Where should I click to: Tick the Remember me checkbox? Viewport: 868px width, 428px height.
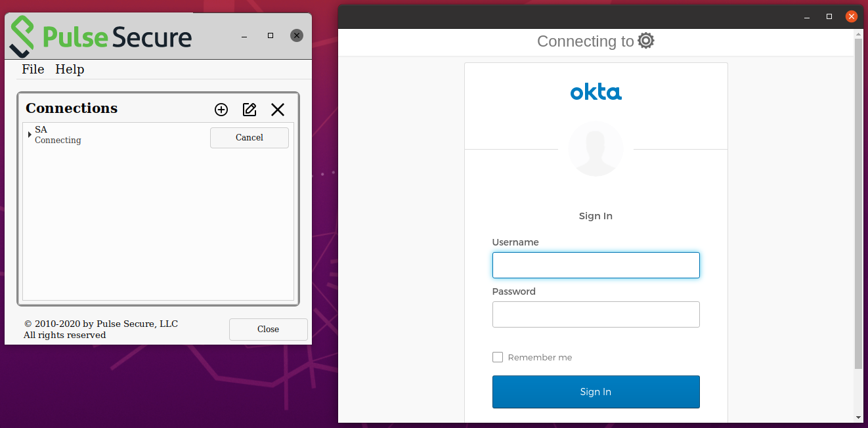[x=498, y=357]
